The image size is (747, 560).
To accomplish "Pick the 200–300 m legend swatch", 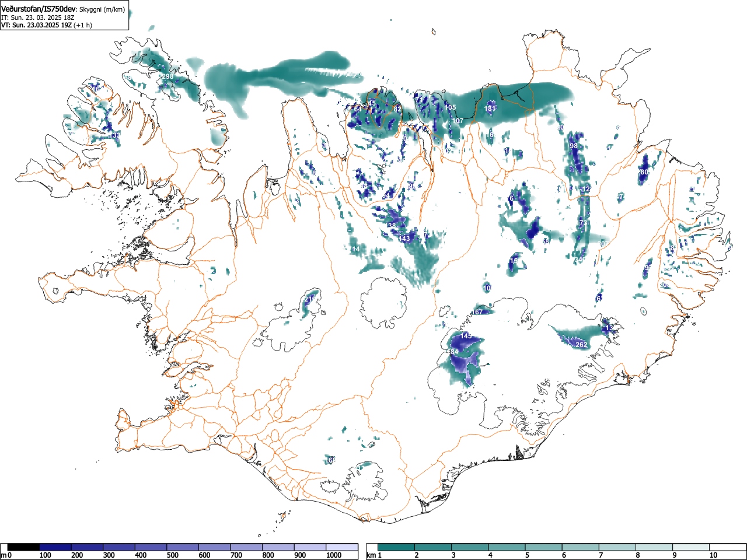I will click(x=87, y=547).
